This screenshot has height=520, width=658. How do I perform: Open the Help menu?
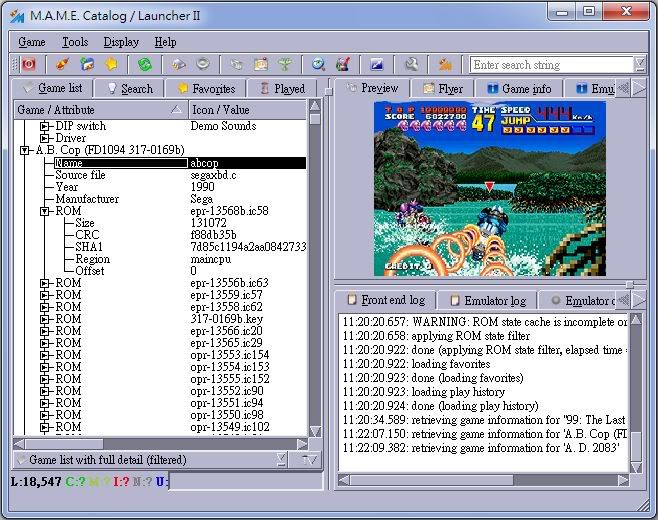pyautogui.click(x=165, y=42)
